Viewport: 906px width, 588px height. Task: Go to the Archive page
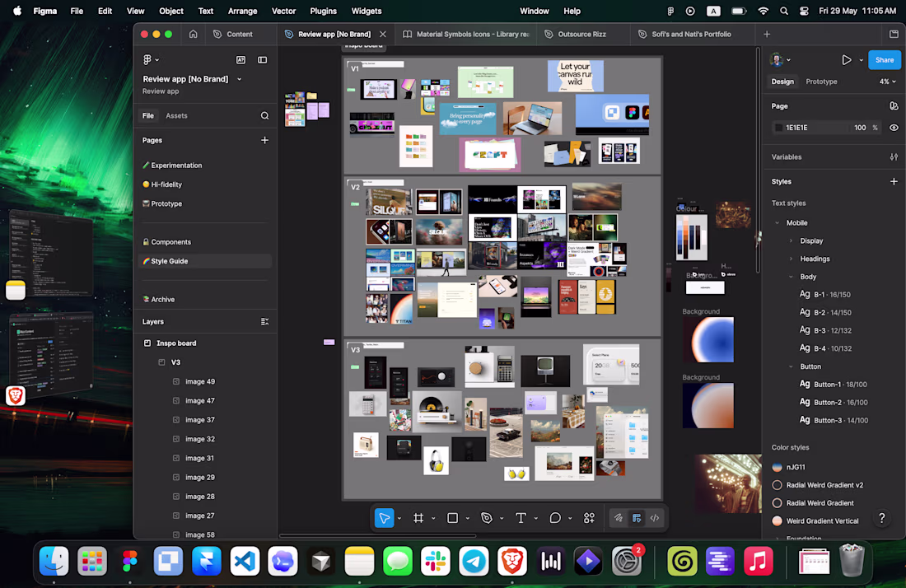[x=163, y=299]
